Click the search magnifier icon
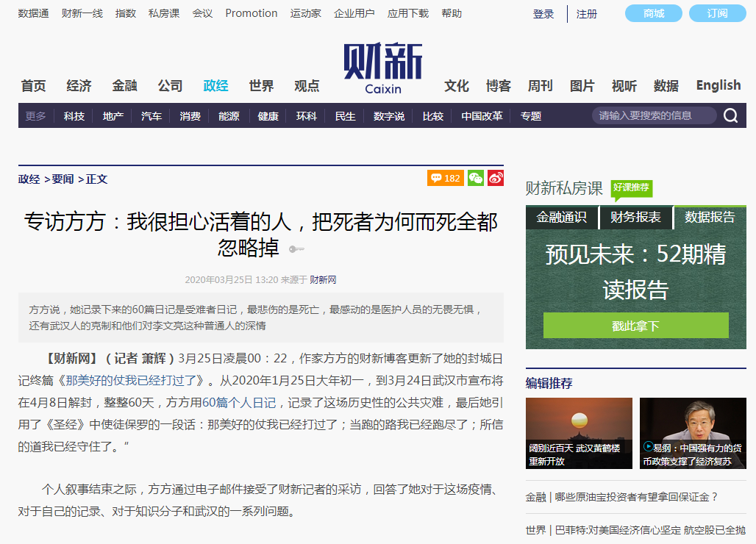The width and height of the screenshot is (756, 544). pyautogui.click(x=730, y=115)
